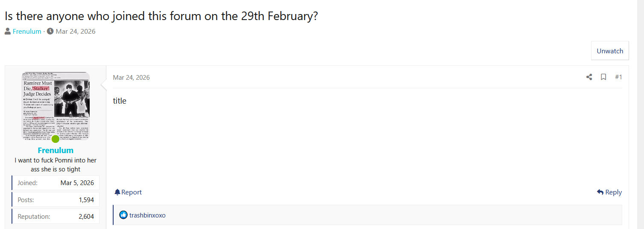Viewport: 644px width, 229px height.
Task: Click the reply arrow icon
Action: tap(600, 192)
